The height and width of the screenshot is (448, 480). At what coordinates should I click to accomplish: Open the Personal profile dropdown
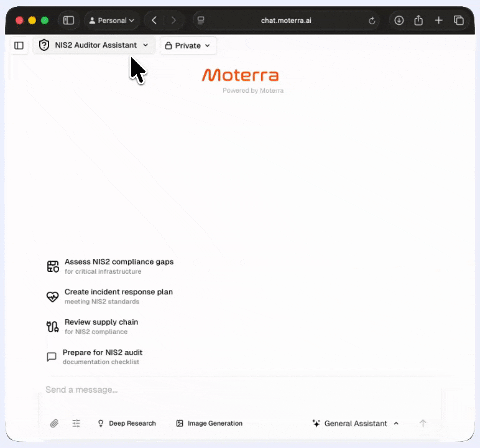112,21
